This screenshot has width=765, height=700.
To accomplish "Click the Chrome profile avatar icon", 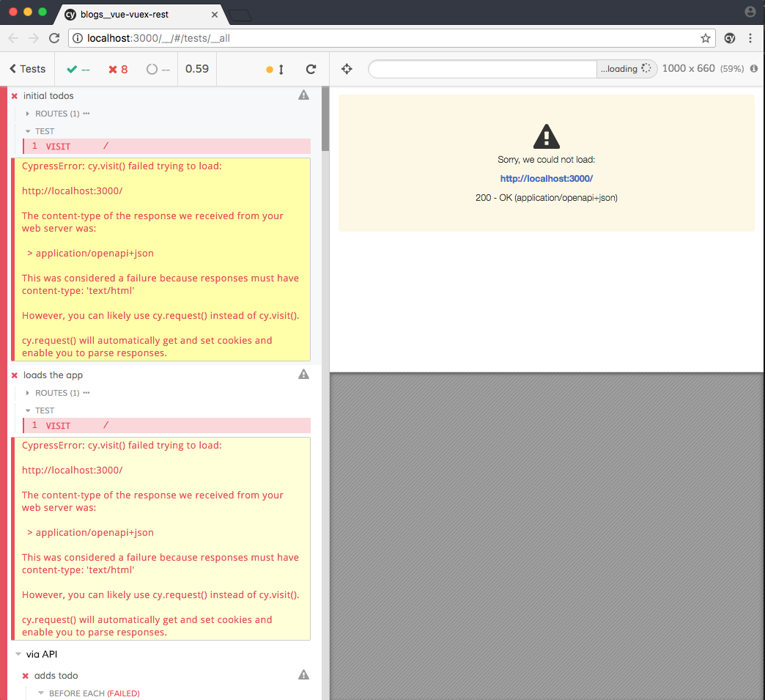I will tap(750, 12).
